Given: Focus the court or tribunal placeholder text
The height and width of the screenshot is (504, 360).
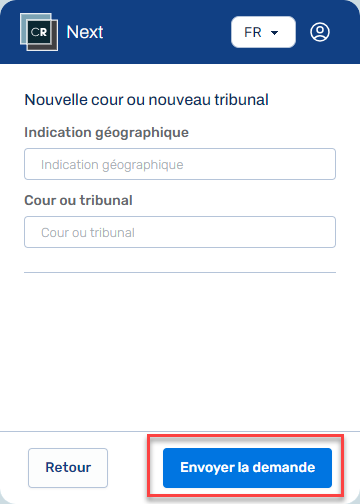Looking at the screenshot, I should [88, 233].
